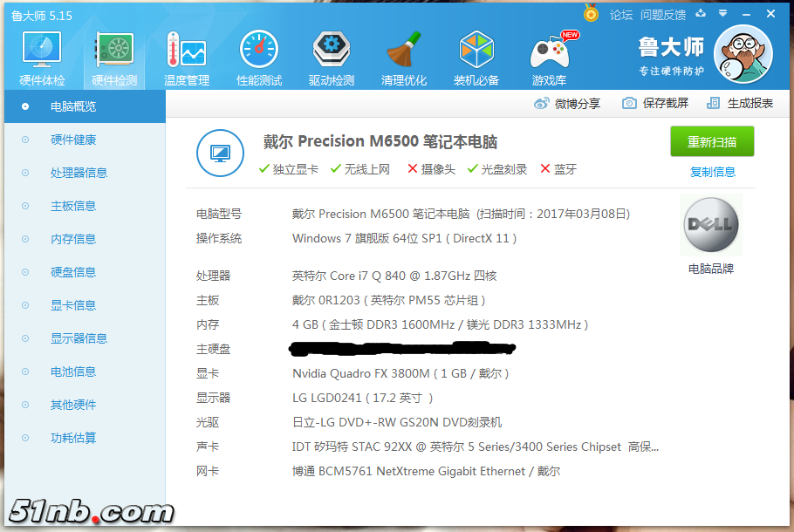The height and width of the screenshot is (532, 794).
Task: Open 装机必备 software box icon
Action: coord(476,57)
